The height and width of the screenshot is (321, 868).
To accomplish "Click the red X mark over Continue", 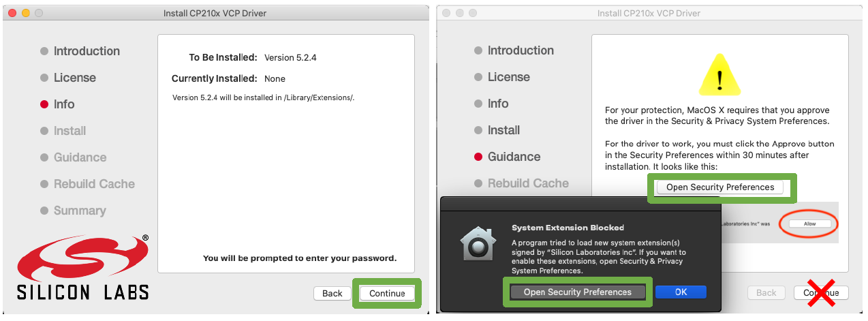I will [821, 292].
